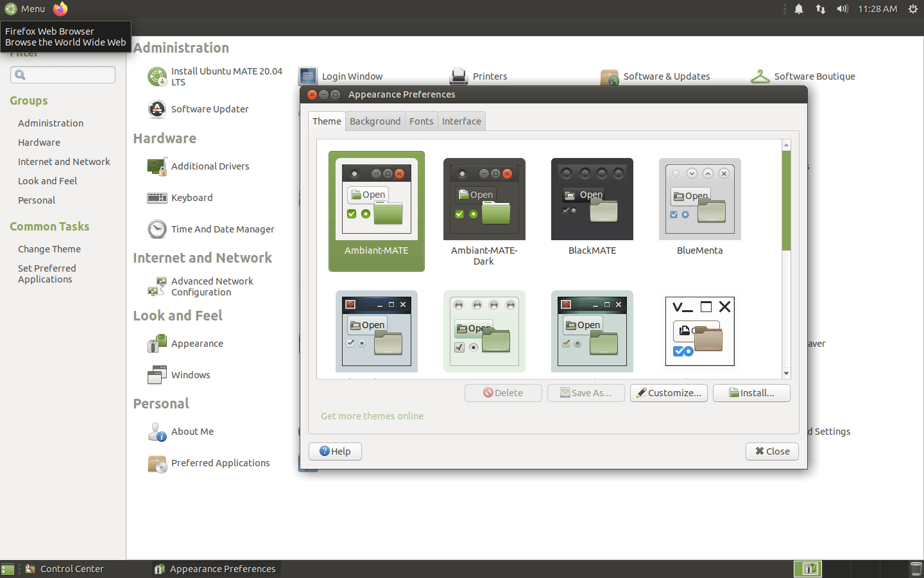924x578 pixels.
Task: Open Get more themes online link
Action: [x=372, y=416]
